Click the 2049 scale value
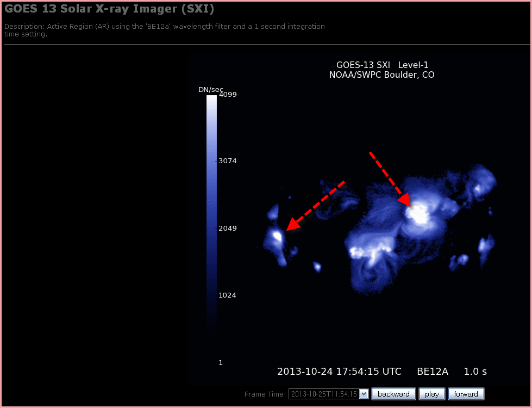Image resolution: width=532 pixels, height=408 pixels. (x=228, y=228)
